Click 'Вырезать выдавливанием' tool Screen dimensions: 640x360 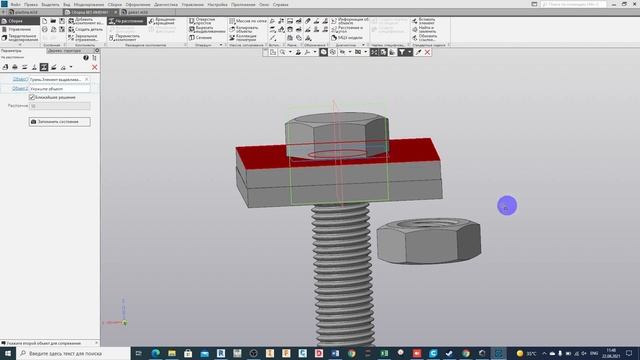coord(207,29)
